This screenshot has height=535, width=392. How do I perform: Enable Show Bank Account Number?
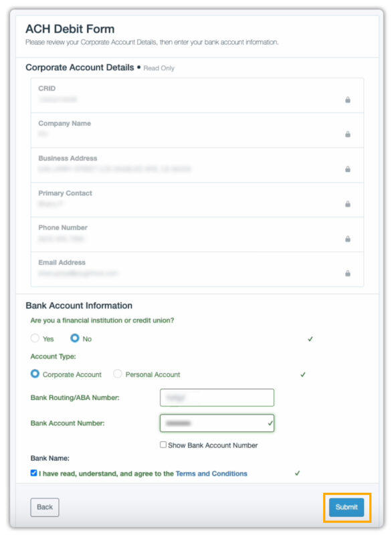pyautogui.click(x=163, y=445)
